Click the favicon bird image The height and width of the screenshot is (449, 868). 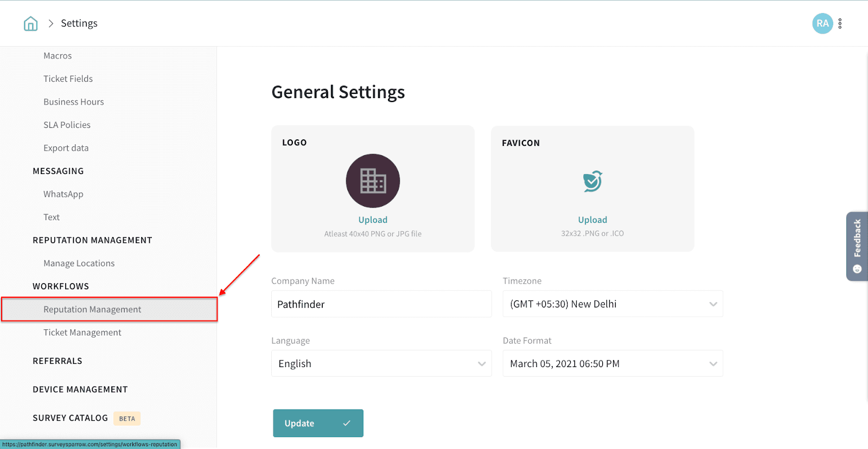click(592, 181)
